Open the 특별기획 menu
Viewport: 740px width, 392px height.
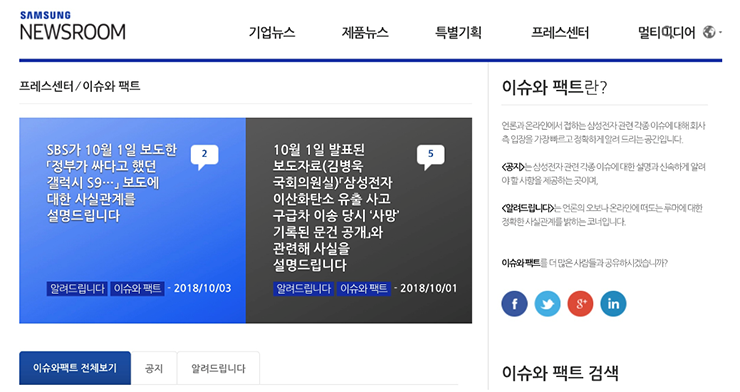tap(458, 33)
